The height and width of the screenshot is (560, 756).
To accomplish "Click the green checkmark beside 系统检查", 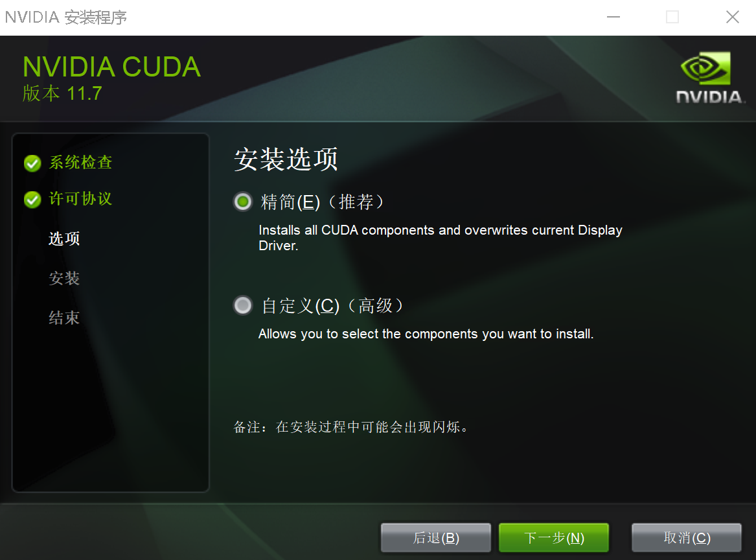I will point(32,163).
